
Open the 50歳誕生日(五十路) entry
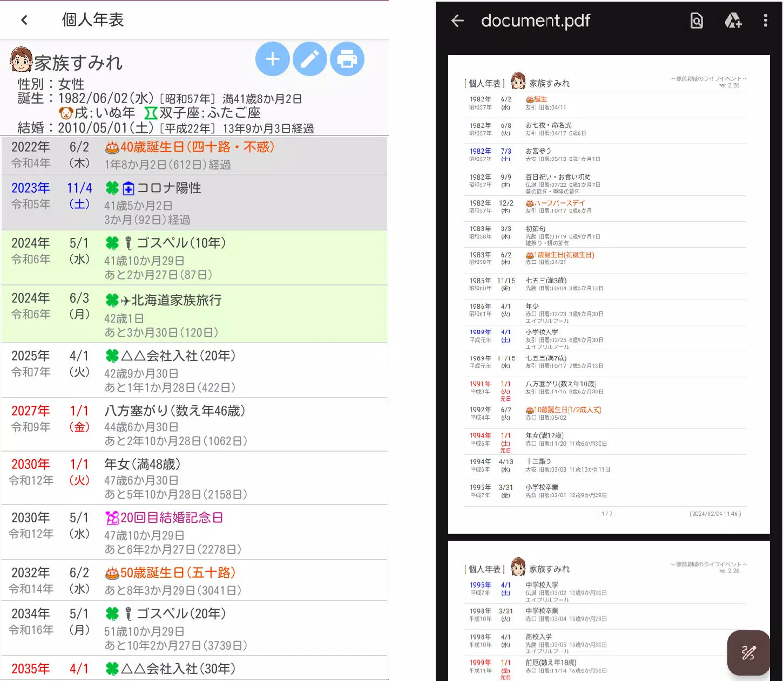point(194,581)
